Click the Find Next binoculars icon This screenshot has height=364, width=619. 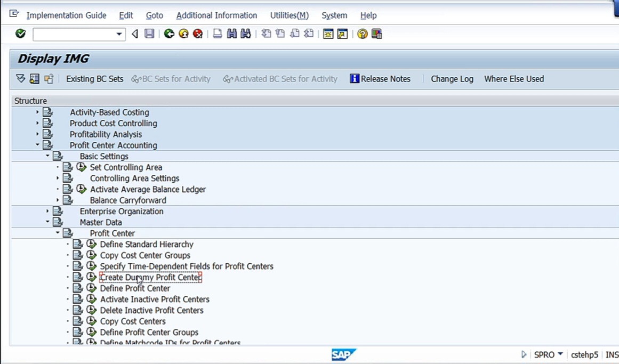coord(246,34)
